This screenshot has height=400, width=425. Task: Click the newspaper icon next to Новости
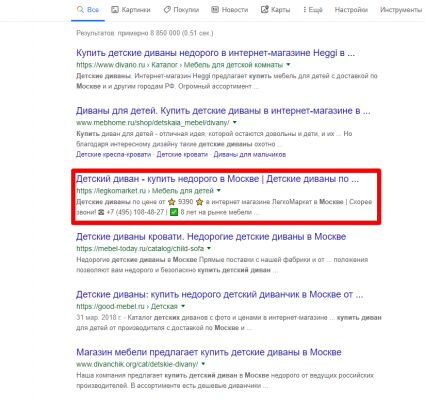pyautogui.click(x=215, y=10)
